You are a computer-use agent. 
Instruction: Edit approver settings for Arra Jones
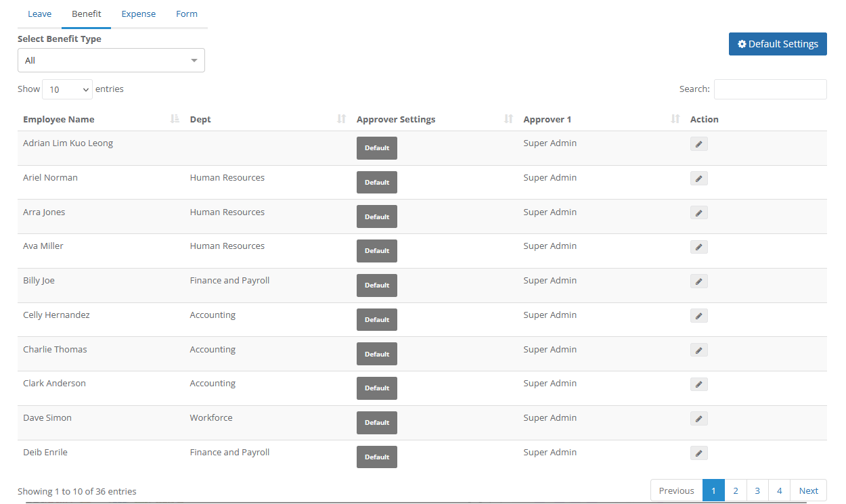pos(699,213)
